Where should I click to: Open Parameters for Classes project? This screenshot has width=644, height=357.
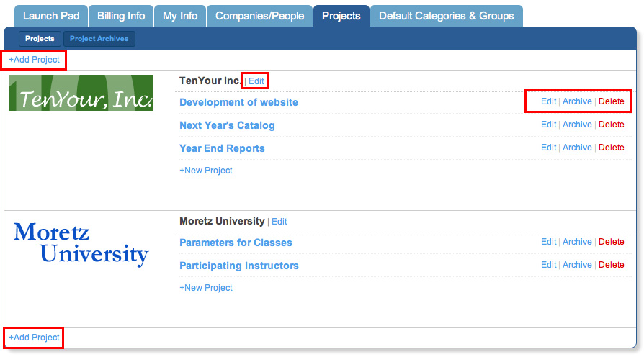(x=236, y=243)
